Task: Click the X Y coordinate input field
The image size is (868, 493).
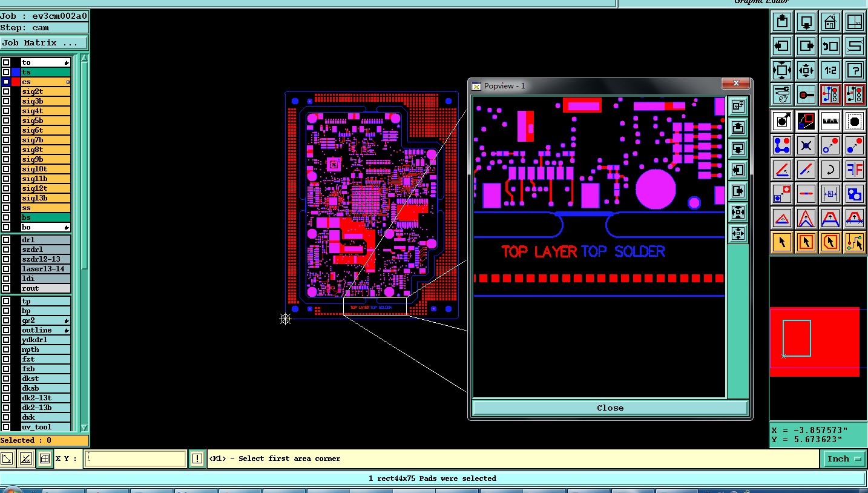Action: pos(135,458)
